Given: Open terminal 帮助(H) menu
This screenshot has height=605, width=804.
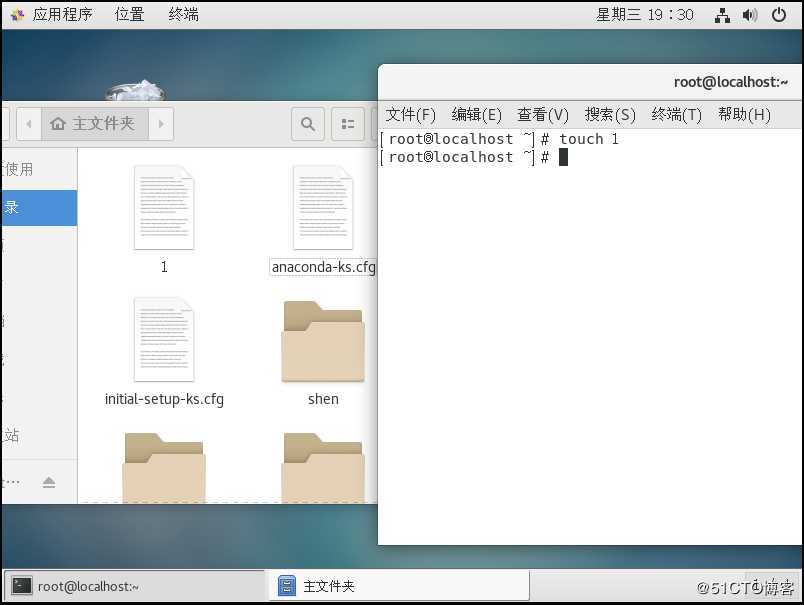Looking at the screenshot, I should [744, 114].
